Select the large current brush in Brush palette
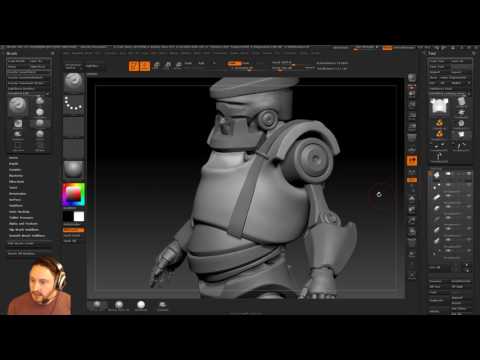The height and width of the screenshot is (360, 480). pos(18,106)
